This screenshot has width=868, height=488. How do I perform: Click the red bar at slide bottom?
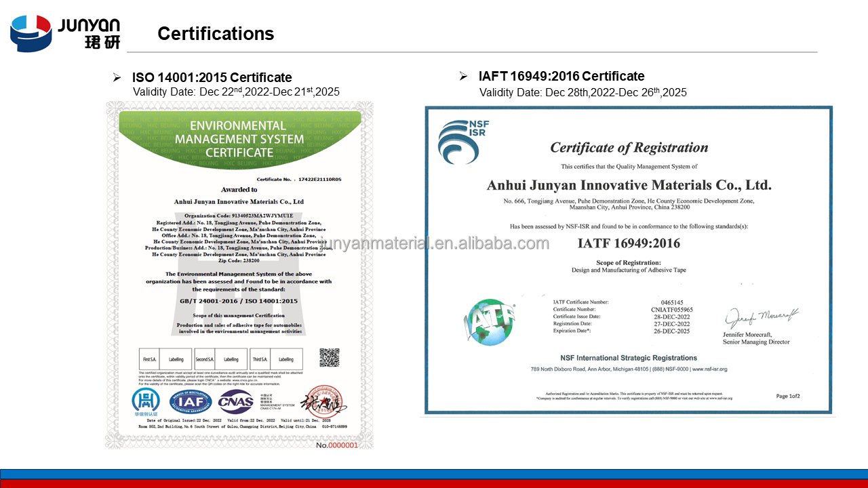click(x=434, y=483)
